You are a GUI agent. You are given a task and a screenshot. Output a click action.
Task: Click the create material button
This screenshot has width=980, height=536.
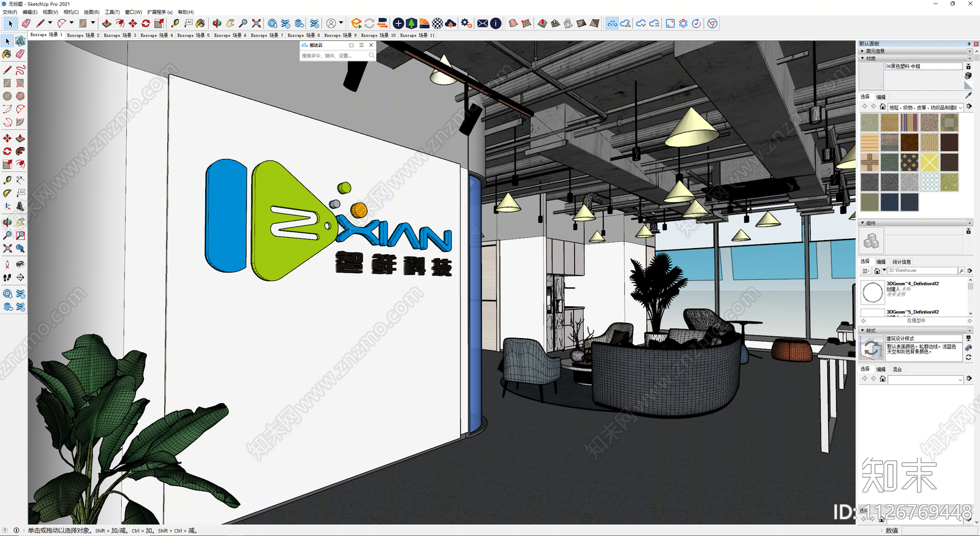968,75
